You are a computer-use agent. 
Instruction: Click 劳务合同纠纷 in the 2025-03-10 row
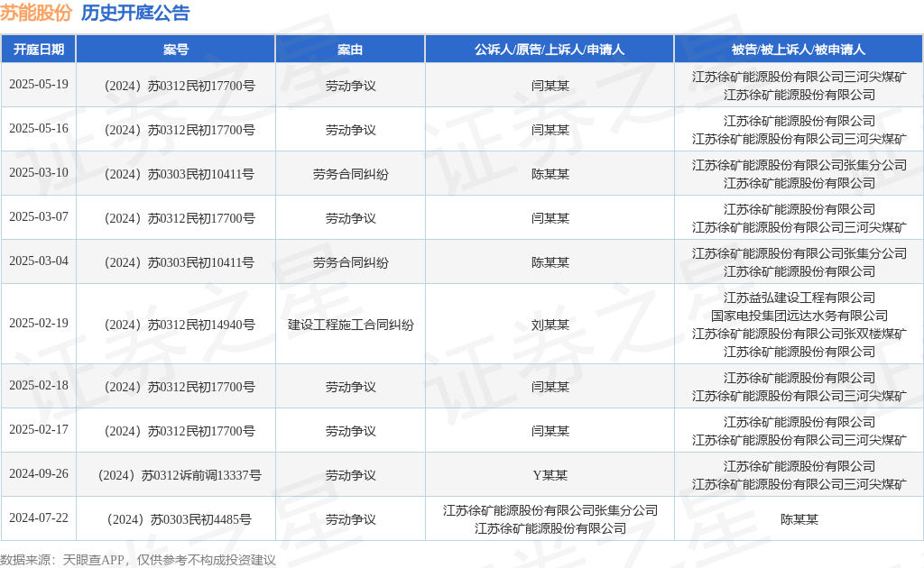351,174
